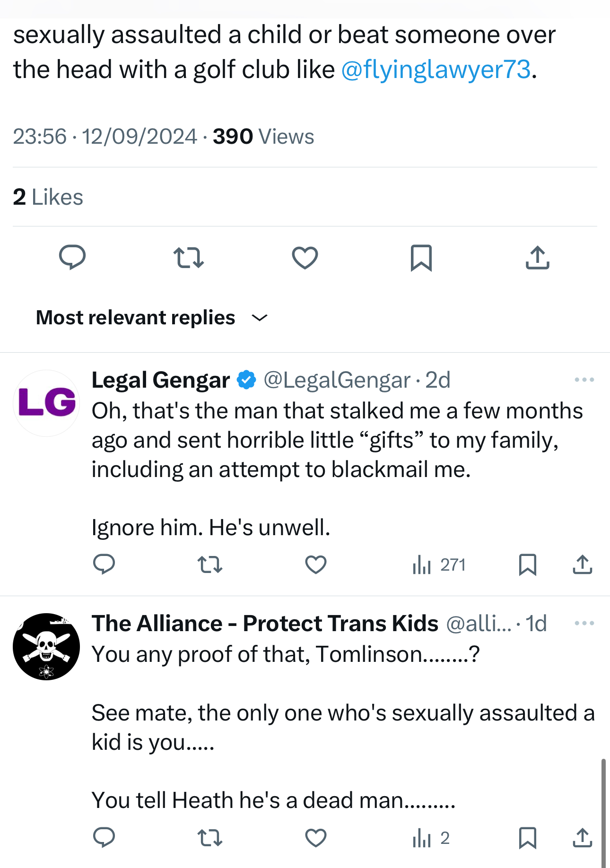This screenshot has width=610, height=868.
Task: View analytics showing 271 views
Action: (439, 564)
